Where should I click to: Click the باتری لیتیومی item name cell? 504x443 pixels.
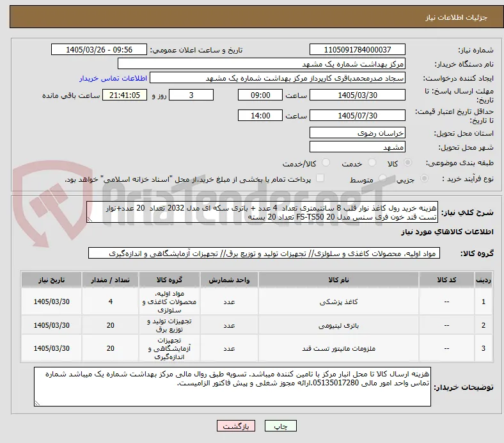[x=338, y=325]
